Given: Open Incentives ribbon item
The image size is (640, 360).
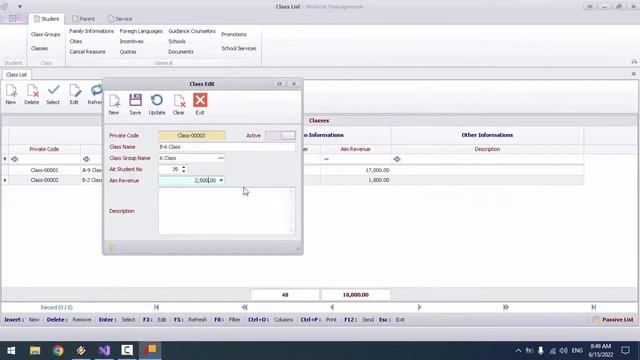Looking at the screenshot, I should pos(131,41).
